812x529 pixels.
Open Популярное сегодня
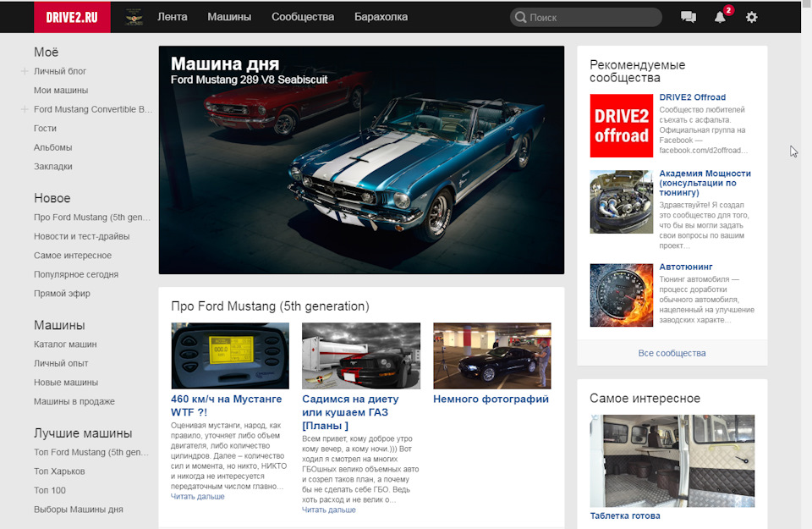[76, 274]
